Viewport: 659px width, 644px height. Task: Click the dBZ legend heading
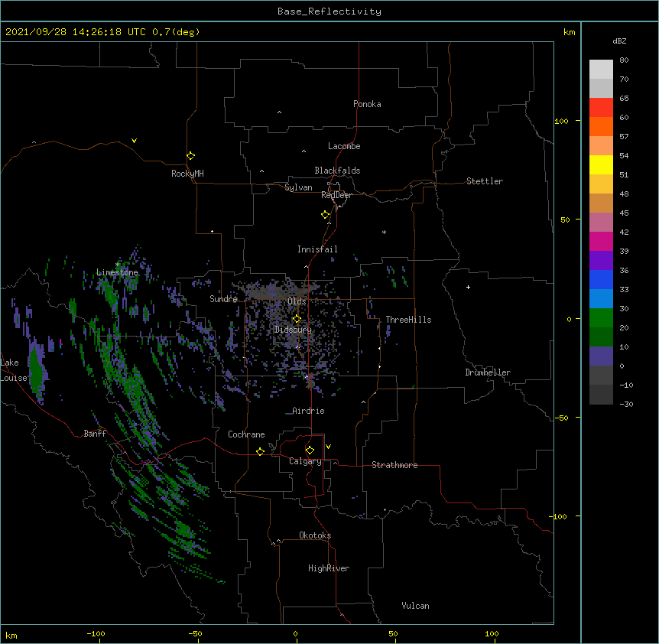click(x=619, y=41)
